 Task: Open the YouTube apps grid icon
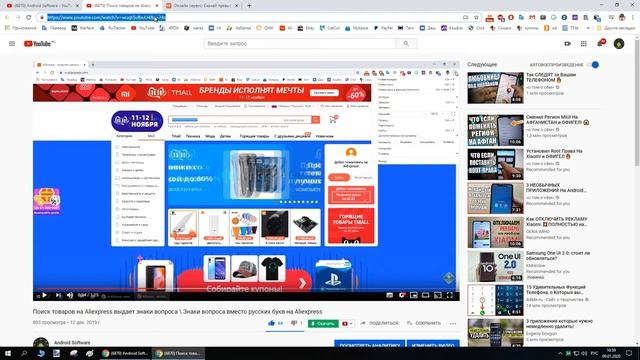click(x=584, y=44)
